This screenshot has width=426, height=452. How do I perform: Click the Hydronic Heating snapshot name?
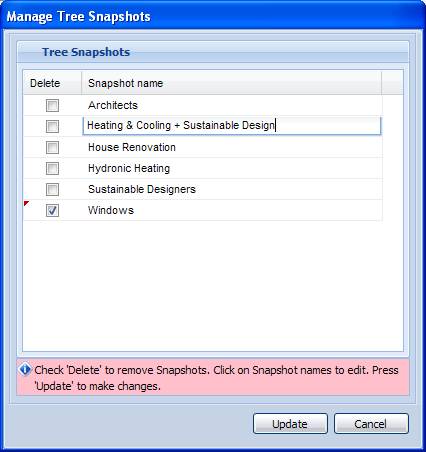tap(129, 168)
